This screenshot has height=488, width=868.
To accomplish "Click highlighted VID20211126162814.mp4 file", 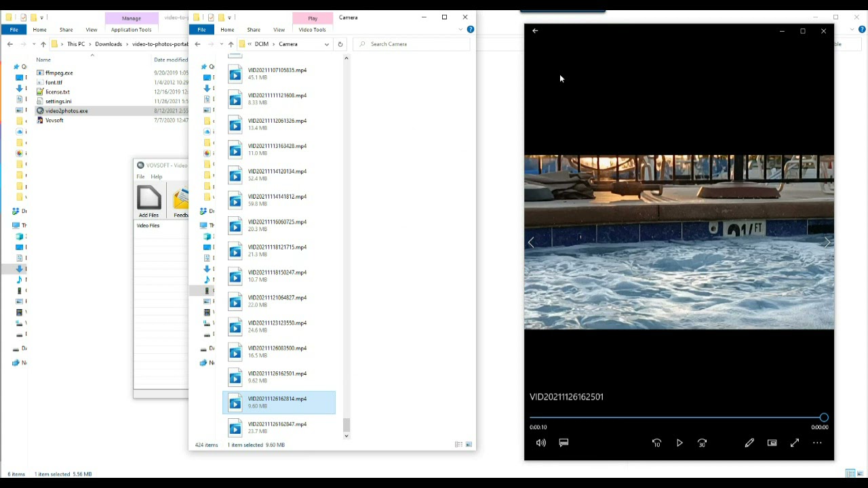I will [x=279, y=403].
